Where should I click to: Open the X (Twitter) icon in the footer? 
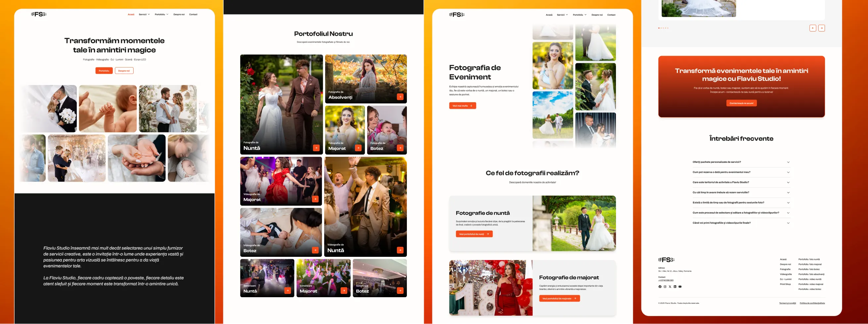pos(670,287)
